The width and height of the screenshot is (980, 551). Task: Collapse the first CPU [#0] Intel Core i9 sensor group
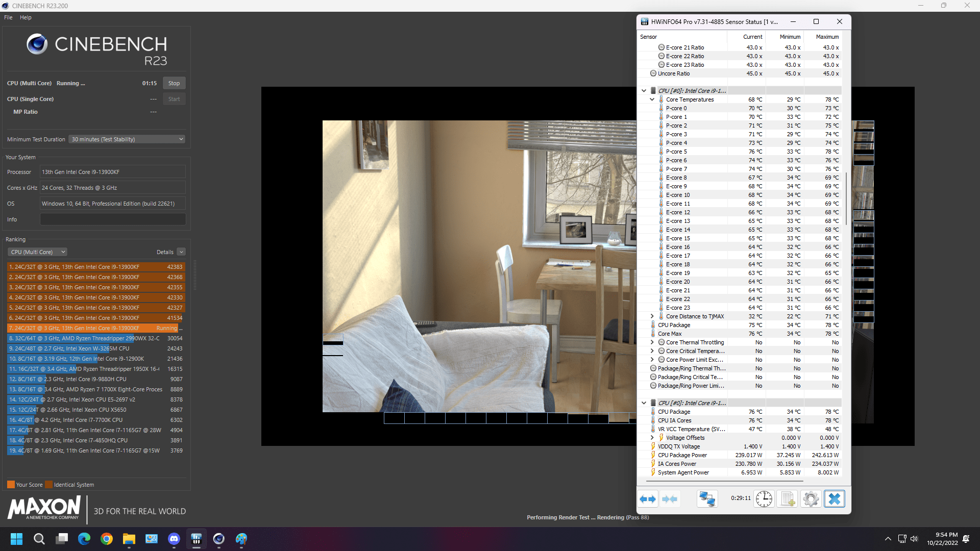click(x=644, y=91)
